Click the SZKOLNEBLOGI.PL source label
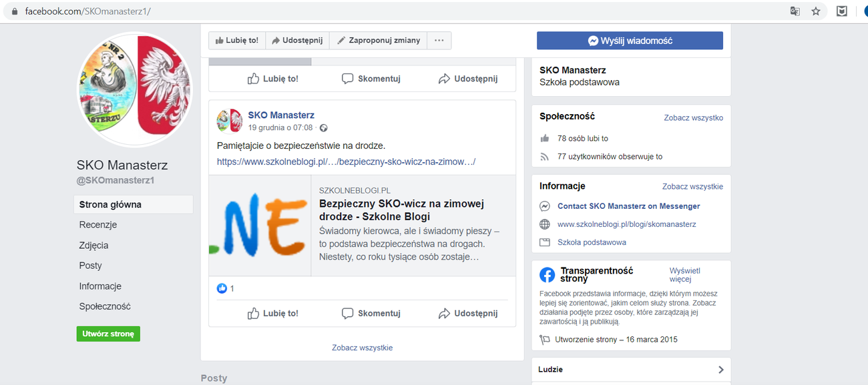The width and height of the screenshot is (868, 385). [x=355, y=190]
